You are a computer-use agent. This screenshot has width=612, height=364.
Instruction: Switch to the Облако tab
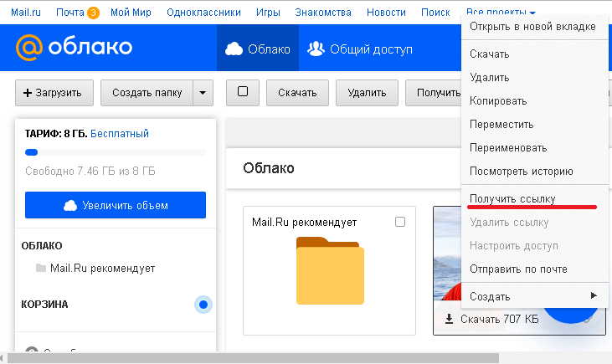click(258, 48)
